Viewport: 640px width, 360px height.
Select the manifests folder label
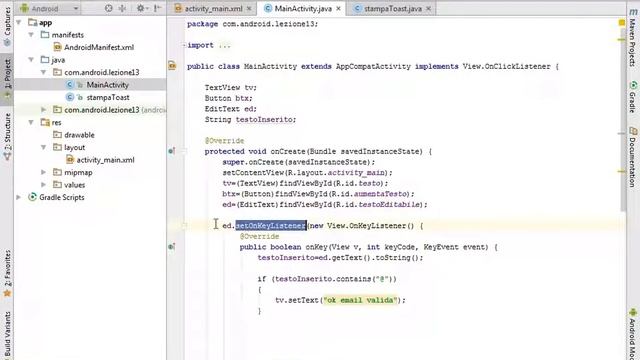[x=67, y=35]
